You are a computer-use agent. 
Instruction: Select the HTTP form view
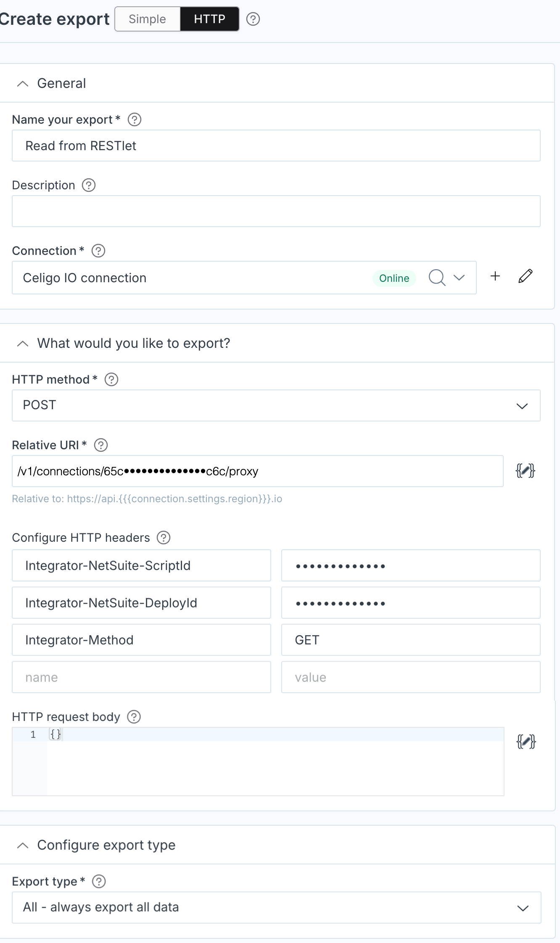(209, 19)
